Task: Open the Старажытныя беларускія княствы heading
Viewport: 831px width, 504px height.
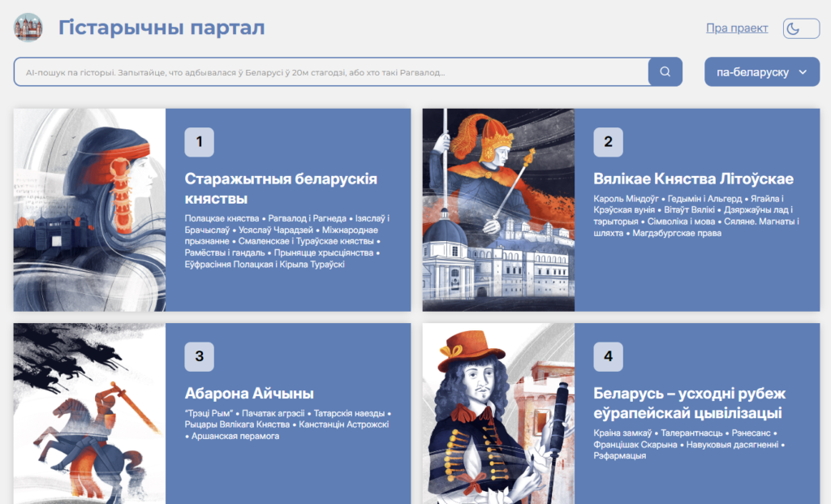Action: [x=281, y=188]
